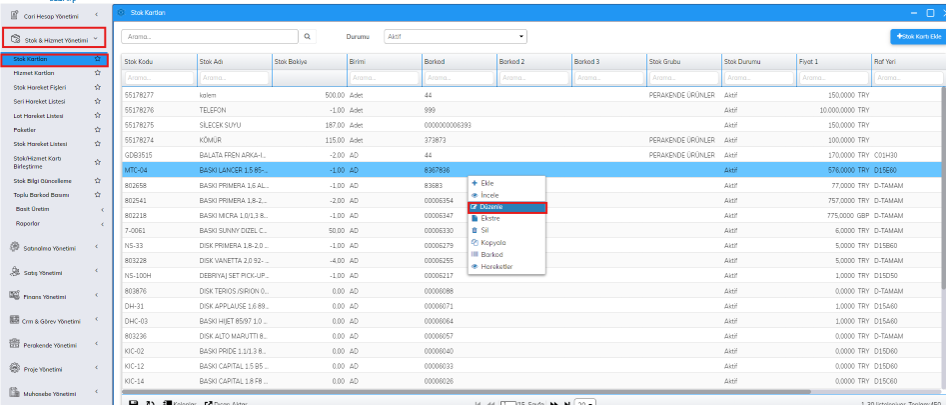Toggle favorite star for Stok Kartları
946x405 pixels.
pos(97,59)
